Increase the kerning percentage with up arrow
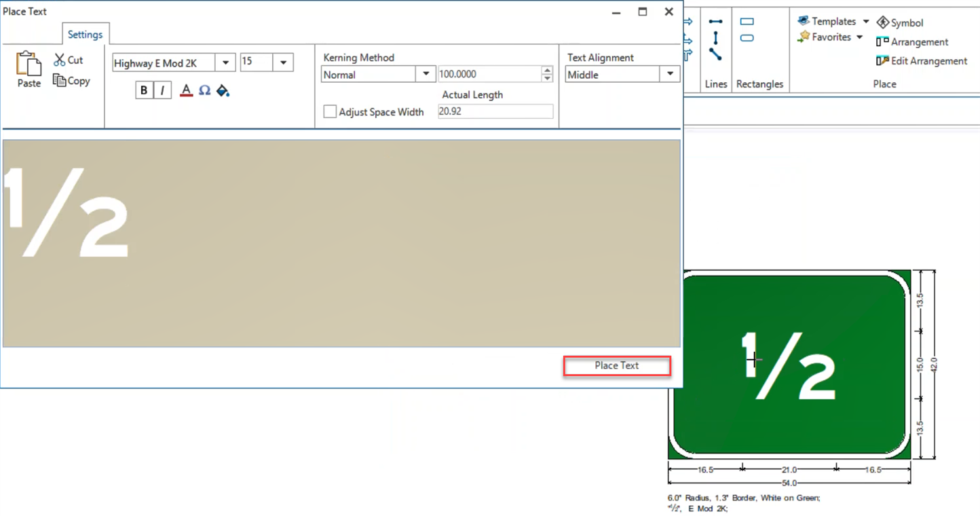The image size is (980, 516). point(547,71)
